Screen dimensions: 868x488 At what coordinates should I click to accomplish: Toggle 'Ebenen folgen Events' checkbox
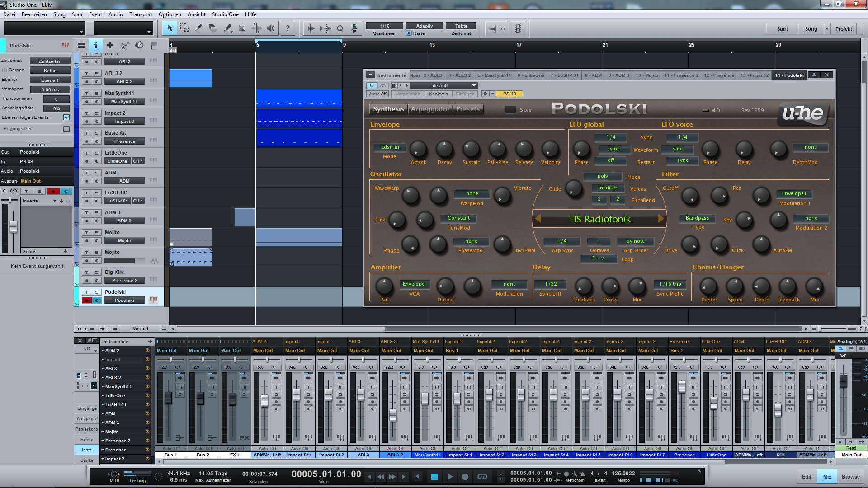pos(66,117)
